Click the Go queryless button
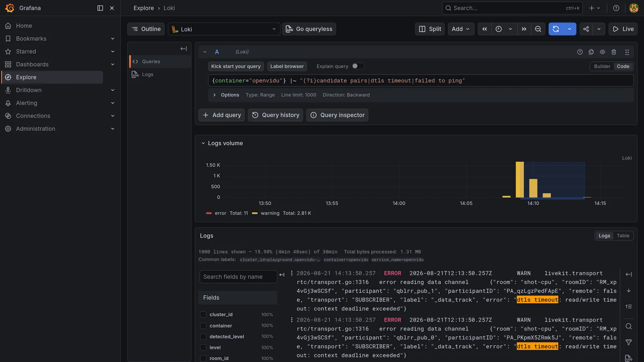This screenshot has height=362, width=644. (309, 29)
